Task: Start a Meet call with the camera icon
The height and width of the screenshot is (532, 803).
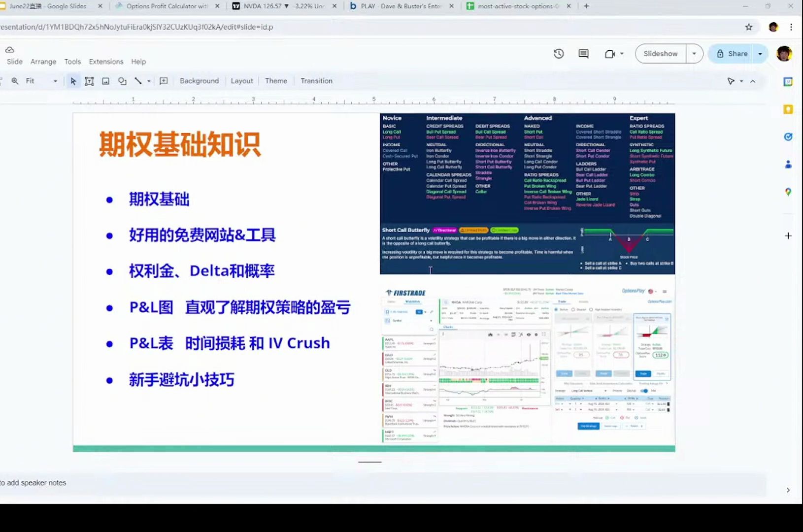Action: tap(610, 54)
